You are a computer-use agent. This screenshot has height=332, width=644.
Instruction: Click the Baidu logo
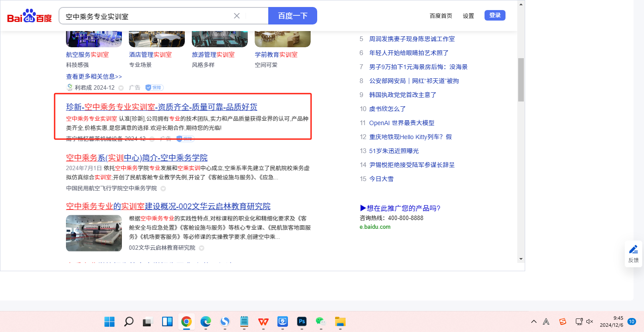coord(29,16)
